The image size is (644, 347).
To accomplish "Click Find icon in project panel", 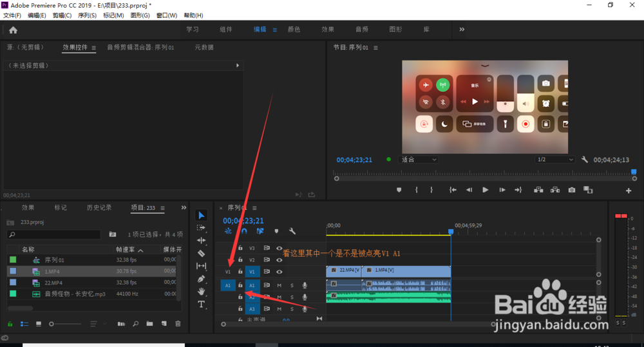I will point(135,324).
